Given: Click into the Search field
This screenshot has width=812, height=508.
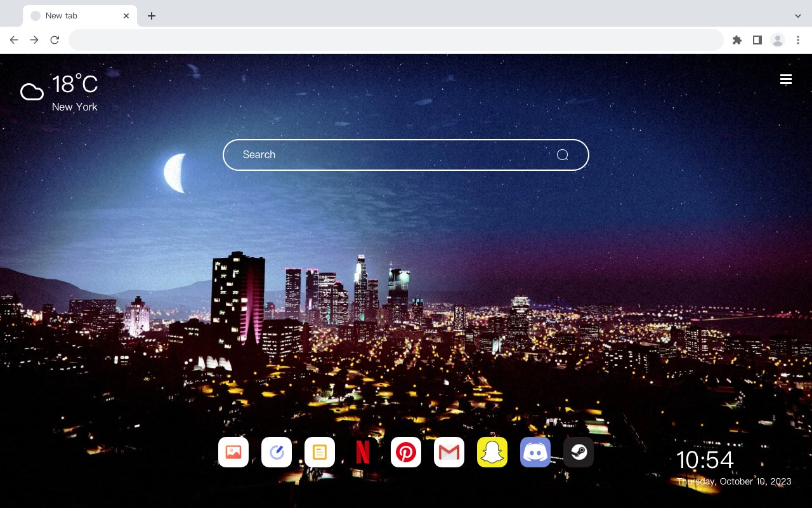Looking at the screenshot, I should click(x=406, y=155).
